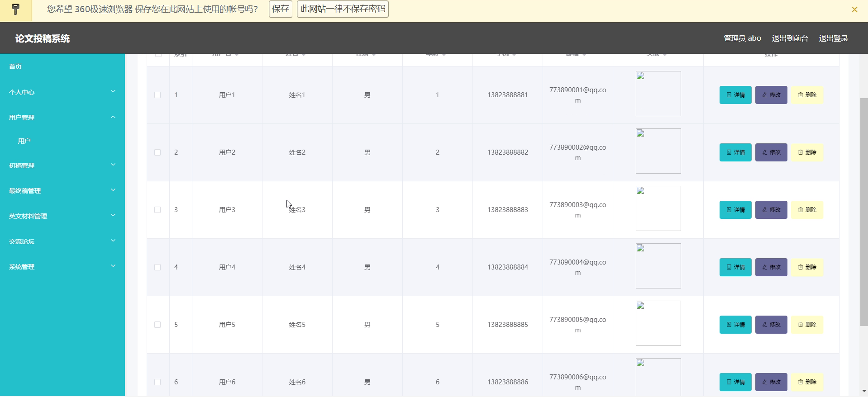868x397 pixels.
Task: Click 修改 to edit 用户2
Action: pyautogui.click(x=771, y=152)
